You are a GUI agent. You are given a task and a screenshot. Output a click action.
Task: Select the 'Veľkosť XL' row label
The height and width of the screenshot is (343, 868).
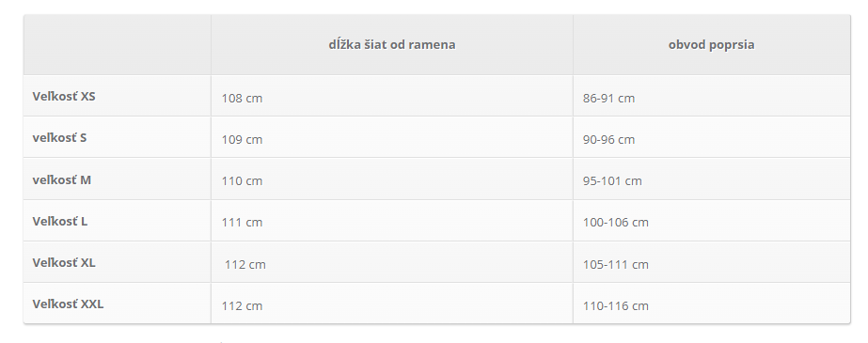pos(64,263)
